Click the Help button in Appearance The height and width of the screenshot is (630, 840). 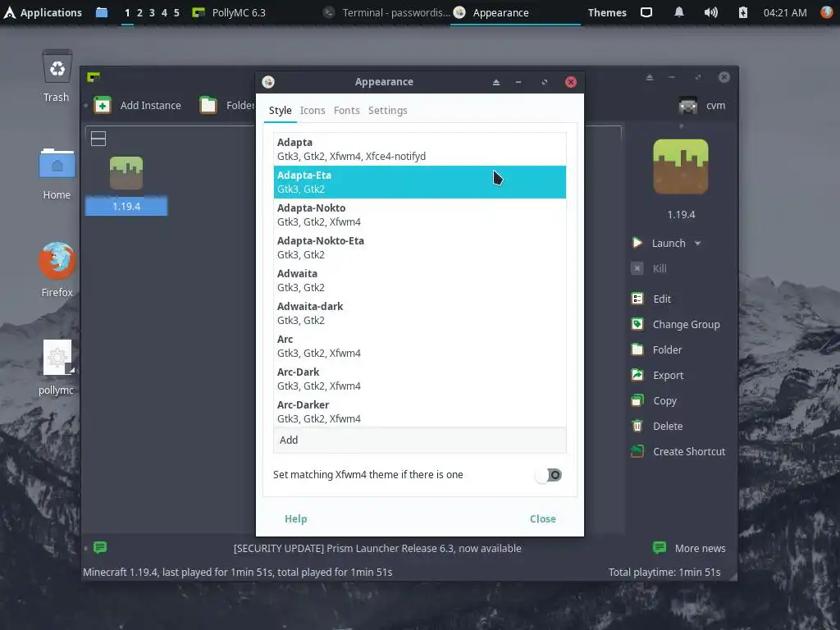(295, 518)
